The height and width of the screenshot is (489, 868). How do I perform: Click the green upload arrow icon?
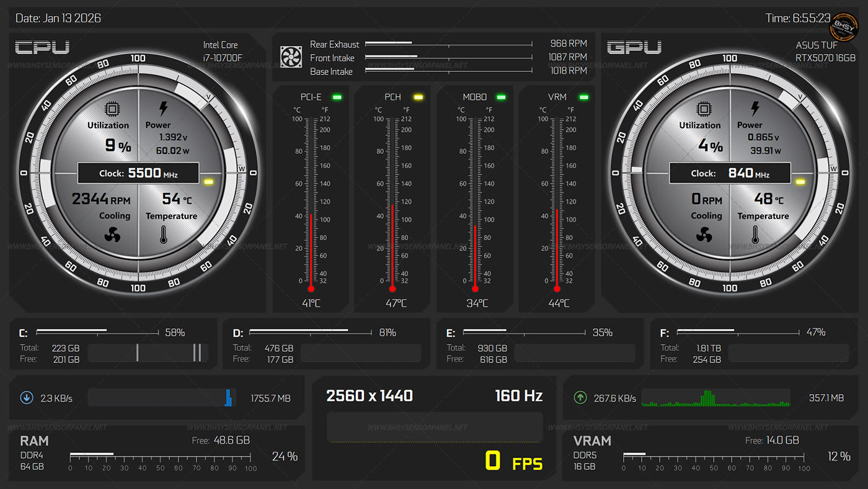580,398
